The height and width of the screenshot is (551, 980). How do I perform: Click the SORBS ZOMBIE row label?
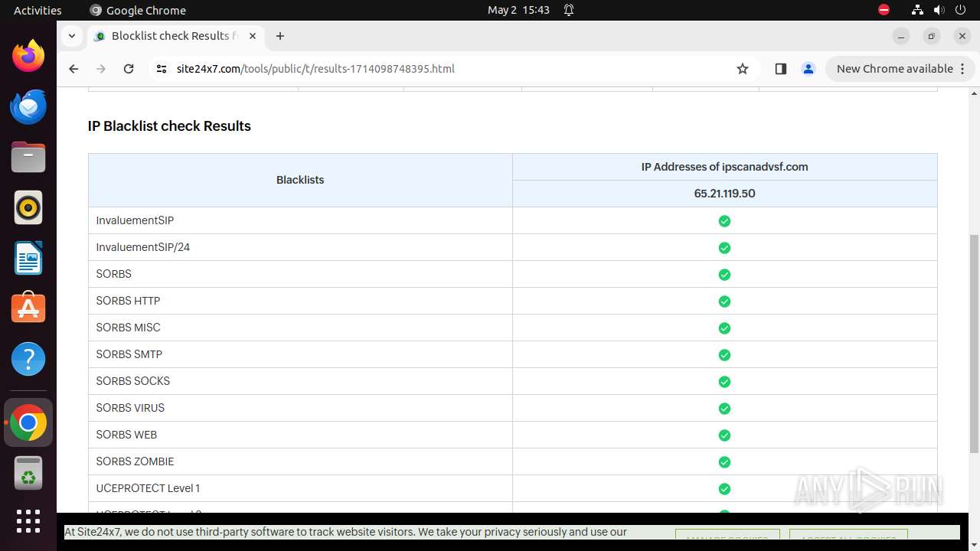pos(135,461)
